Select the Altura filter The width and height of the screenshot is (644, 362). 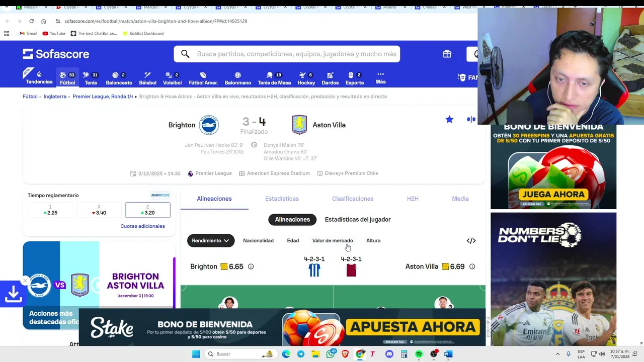coord(373,240)
